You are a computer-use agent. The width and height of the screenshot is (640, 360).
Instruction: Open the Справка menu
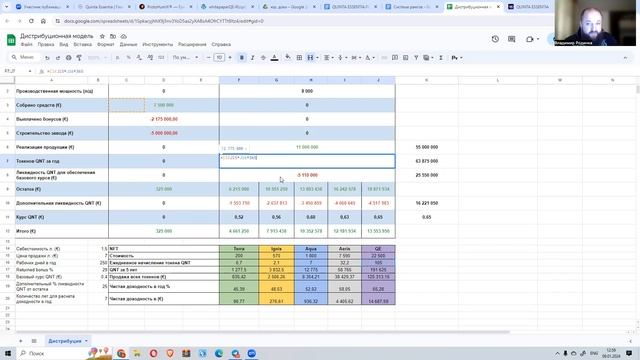pos(221,44)
